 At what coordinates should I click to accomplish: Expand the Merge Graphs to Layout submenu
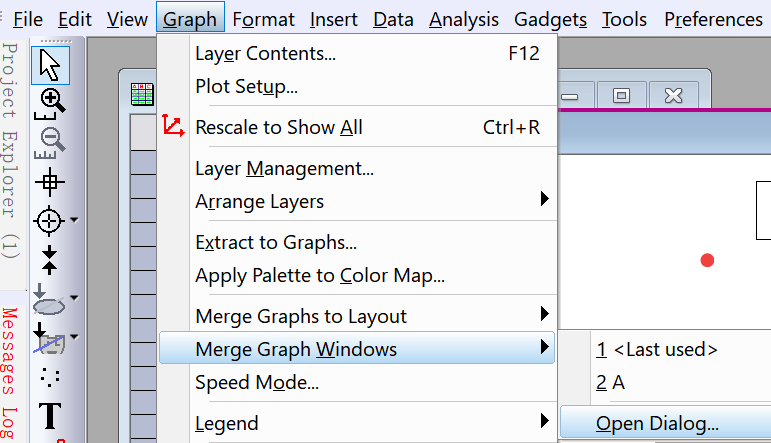coord(544,315)
